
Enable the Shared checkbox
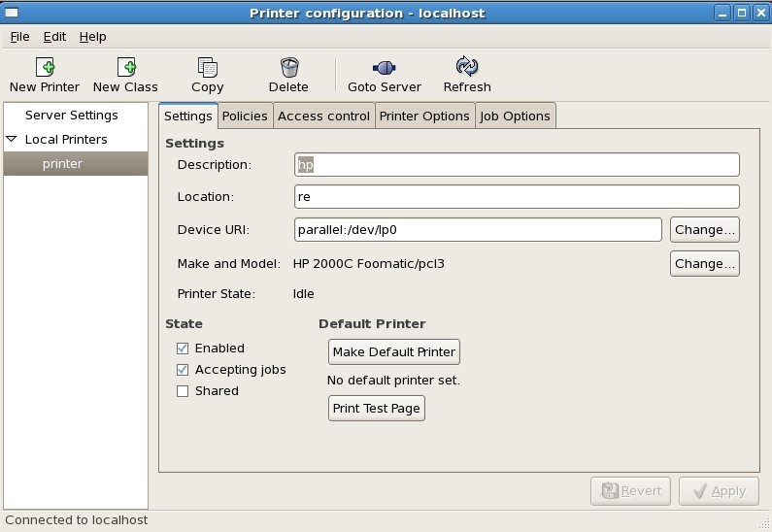coord(183,391)
